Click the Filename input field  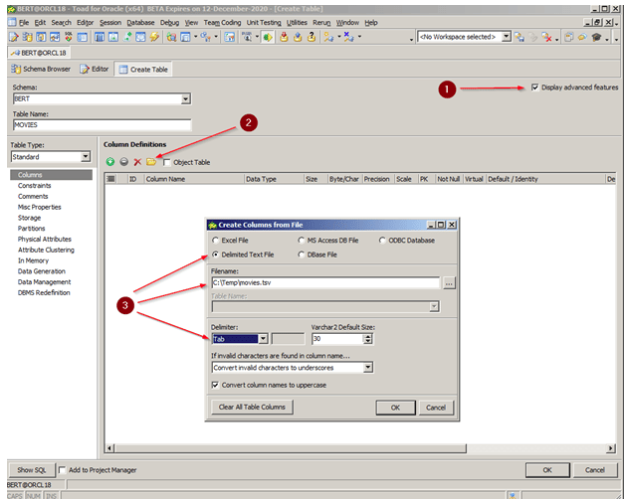coord(326,283)
